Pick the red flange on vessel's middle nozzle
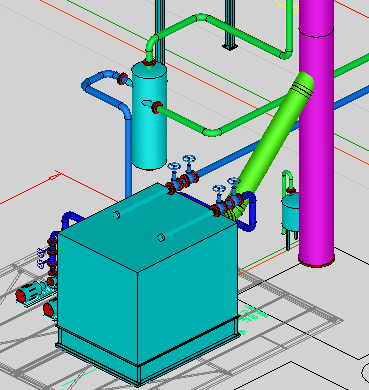Viewport: 369px width, 390px height. point(157,108)
